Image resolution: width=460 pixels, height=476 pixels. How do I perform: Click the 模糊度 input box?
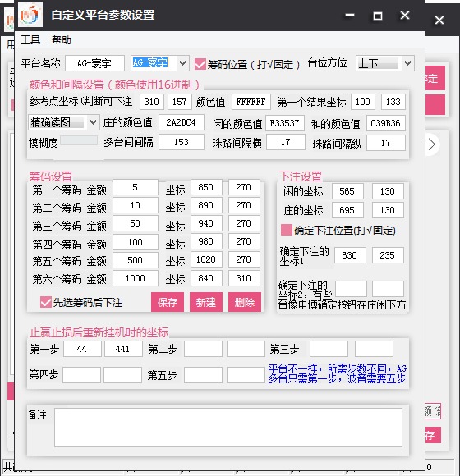click(79, 140)
